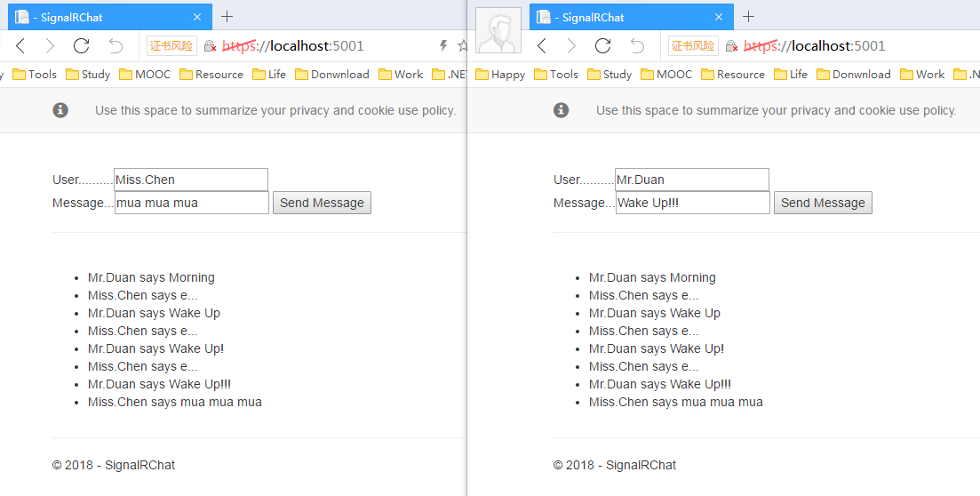
Task: Open Donwnload bookmark folder in left browser
Action: (x=332, y=75)
